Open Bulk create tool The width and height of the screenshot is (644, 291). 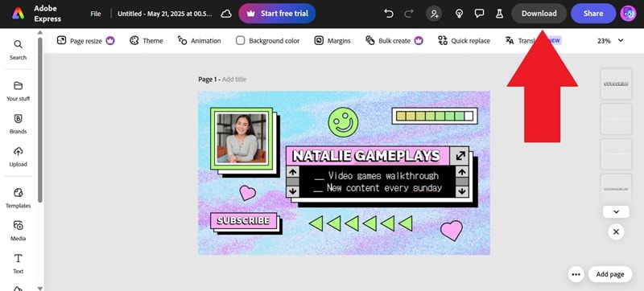(x=394, y=40)
